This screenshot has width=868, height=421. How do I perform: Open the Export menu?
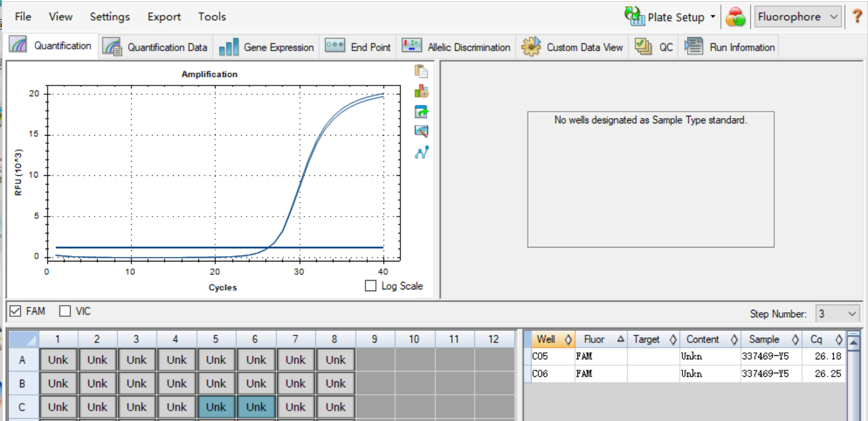tap(164, 16)
